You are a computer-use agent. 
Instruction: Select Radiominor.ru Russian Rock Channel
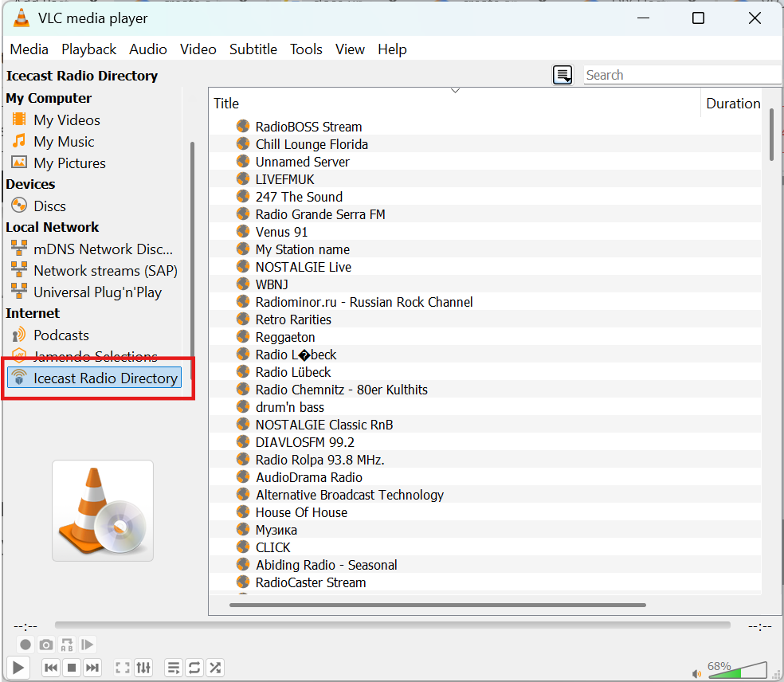pos(364,301)
